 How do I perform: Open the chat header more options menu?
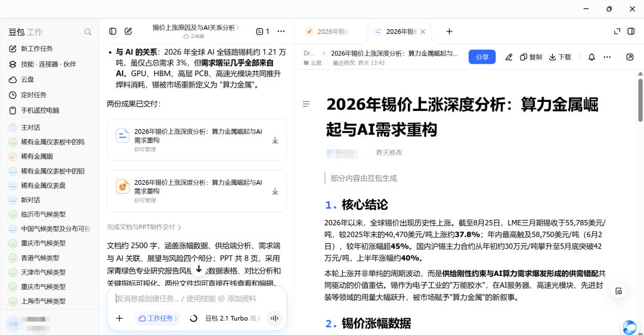(x=281, y=31)
